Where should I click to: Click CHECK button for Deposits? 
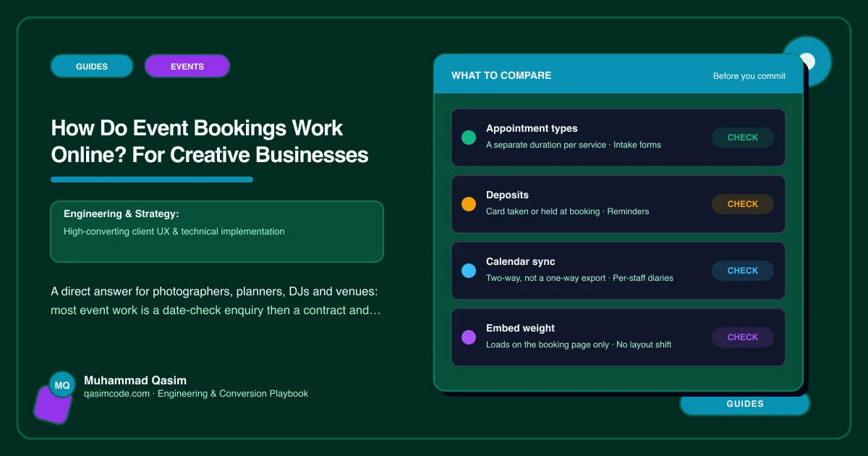pyautogui.click(x=743, y=204)
